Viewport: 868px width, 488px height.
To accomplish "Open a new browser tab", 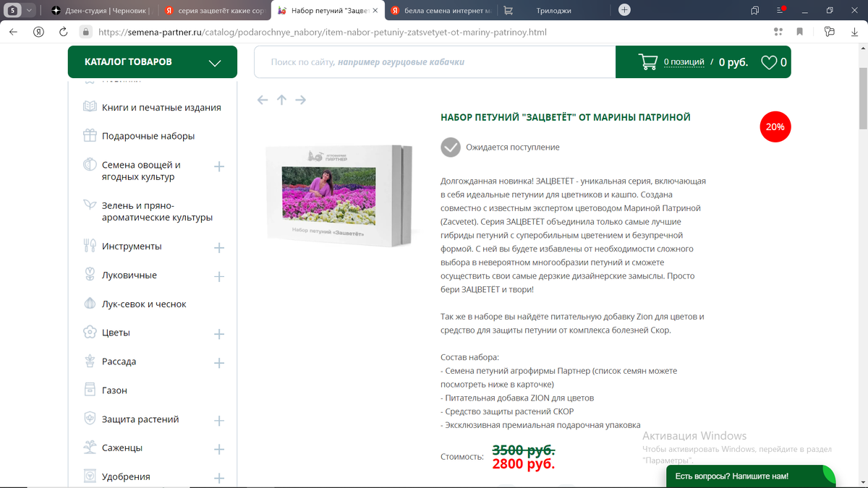I will pos(624,10).
